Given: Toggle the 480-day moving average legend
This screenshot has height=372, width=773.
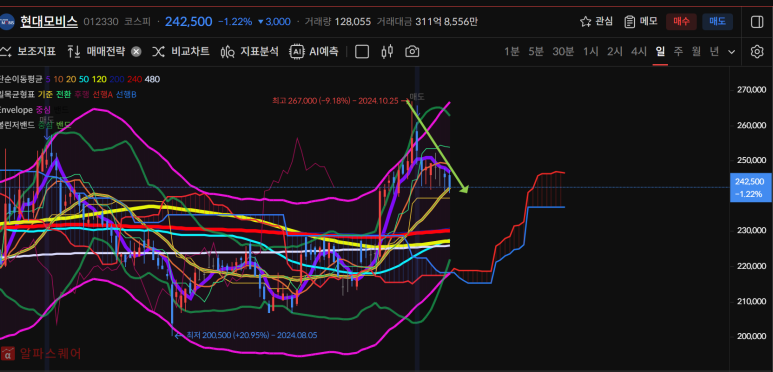Looking at the screenshot, I should (152, 79).
